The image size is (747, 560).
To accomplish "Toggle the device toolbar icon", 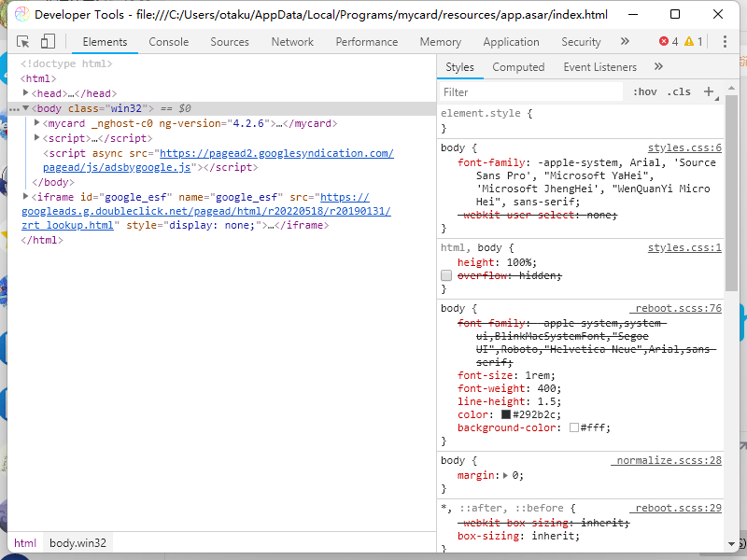I will click(48, 41).
